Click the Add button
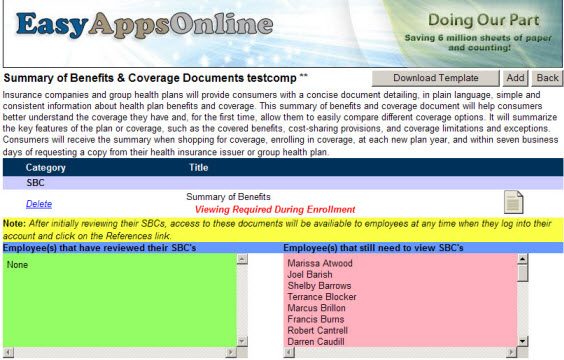This screenshot has height=360, width=564. pyautogui.click(x=515, y=78)
